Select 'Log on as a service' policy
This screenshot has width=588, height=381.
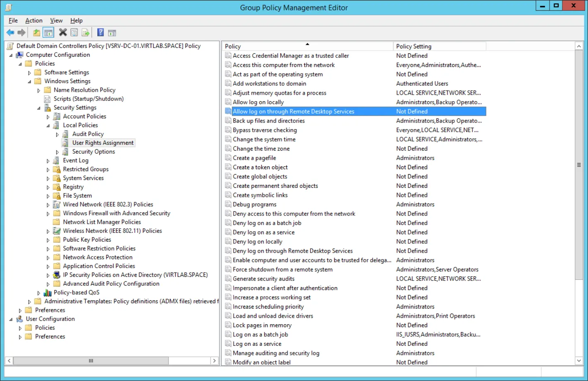[x=257, y=344]
